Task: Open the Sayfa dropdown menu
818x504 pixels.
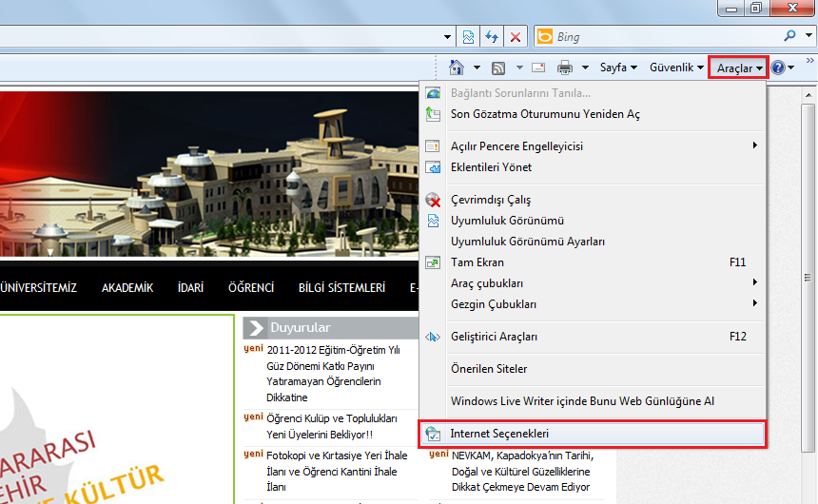Action: [x=618, y=68]
